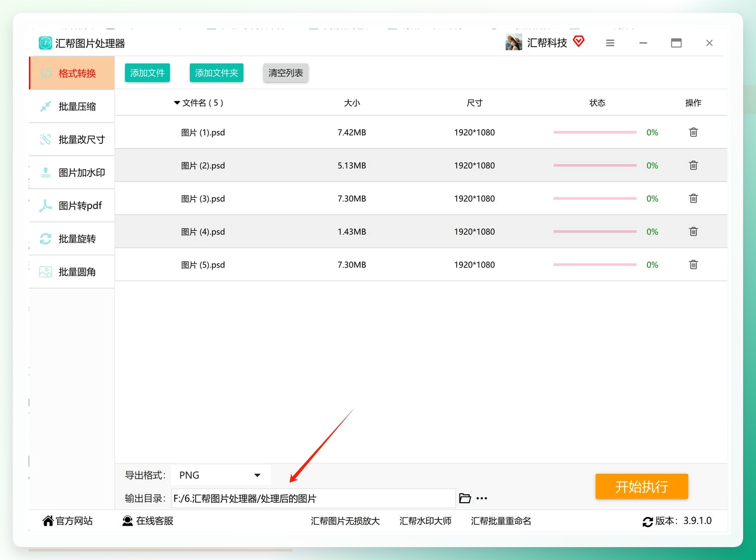Click the 1.43MB size cell
This screenshot has height=560, width=756.
352,232
